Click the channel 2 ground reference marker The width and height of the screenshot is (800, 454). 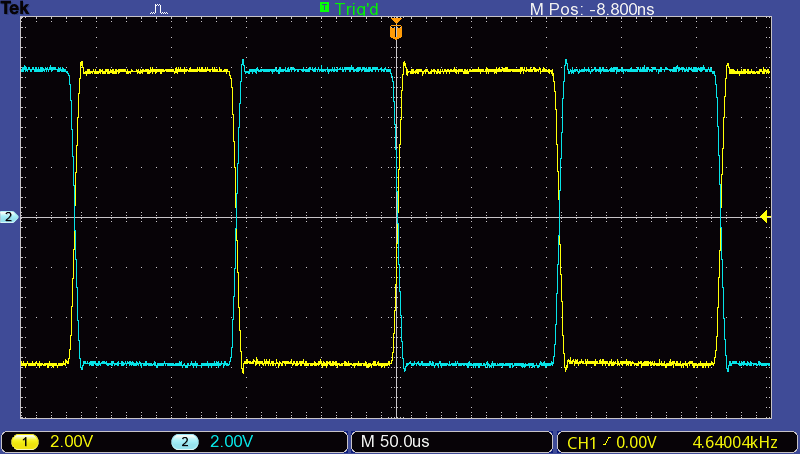coord(9,217)
